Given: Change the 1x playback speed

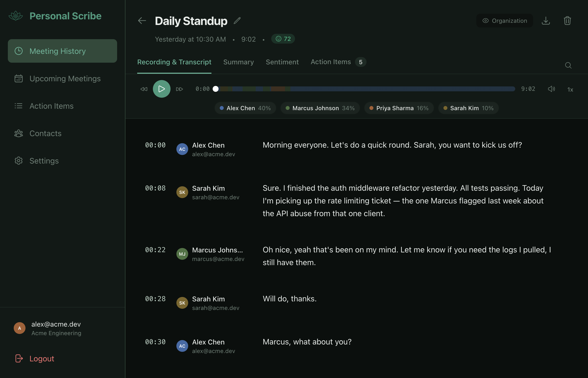Looking at the screenshot, I should click(570, 90).
